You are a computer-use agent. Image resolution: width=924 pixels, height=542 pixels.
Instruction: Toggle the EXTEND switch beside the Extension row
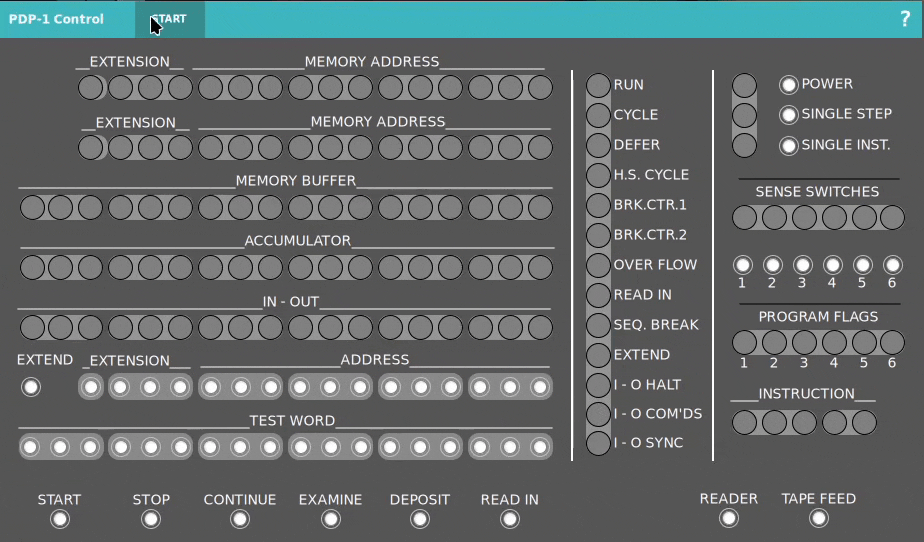[x=31, y=387]
